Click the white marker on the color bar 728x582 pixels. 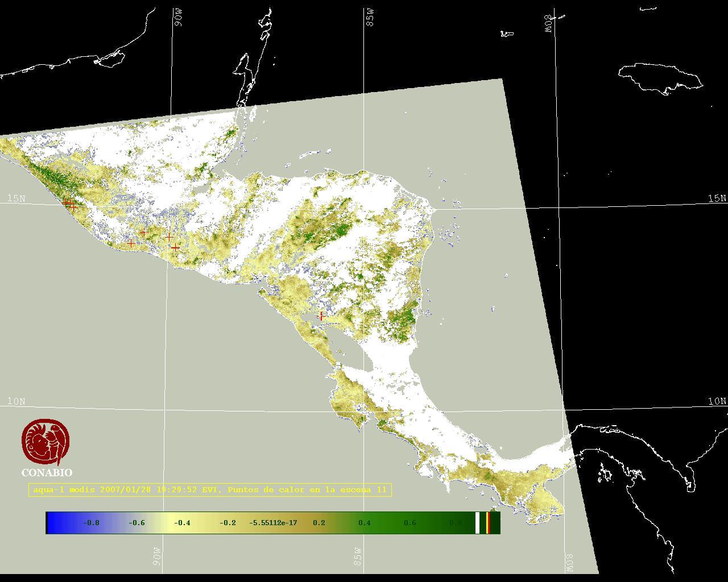coord(478,523)
